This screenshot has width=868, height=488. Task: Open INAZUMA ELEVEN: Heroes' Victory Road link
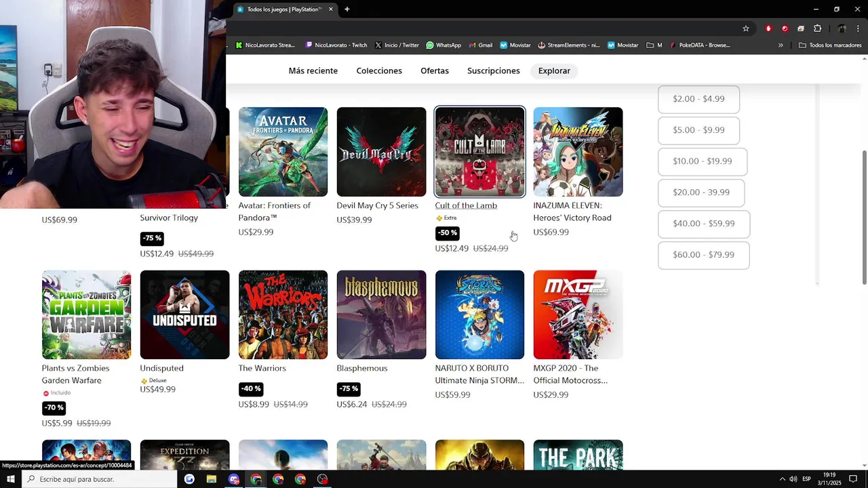[572, 211]
